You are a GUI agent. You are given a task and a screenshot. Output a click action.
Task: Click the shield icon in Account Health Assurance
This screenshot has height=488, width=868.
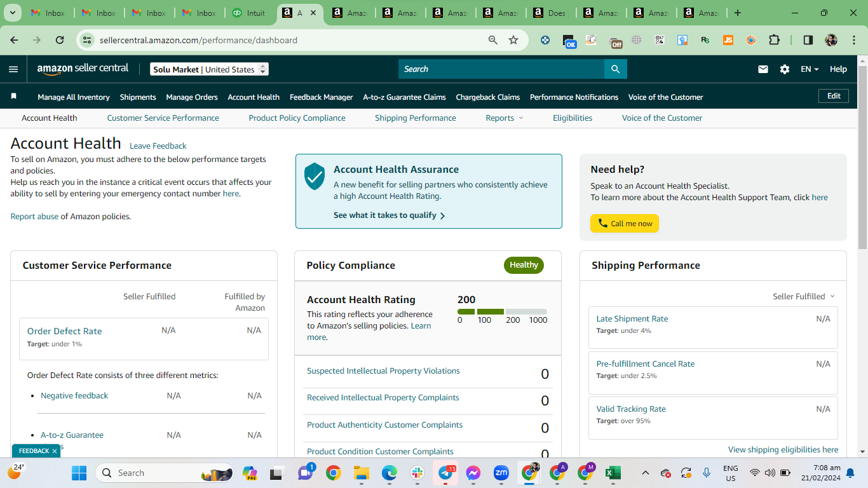coord(315,176)
